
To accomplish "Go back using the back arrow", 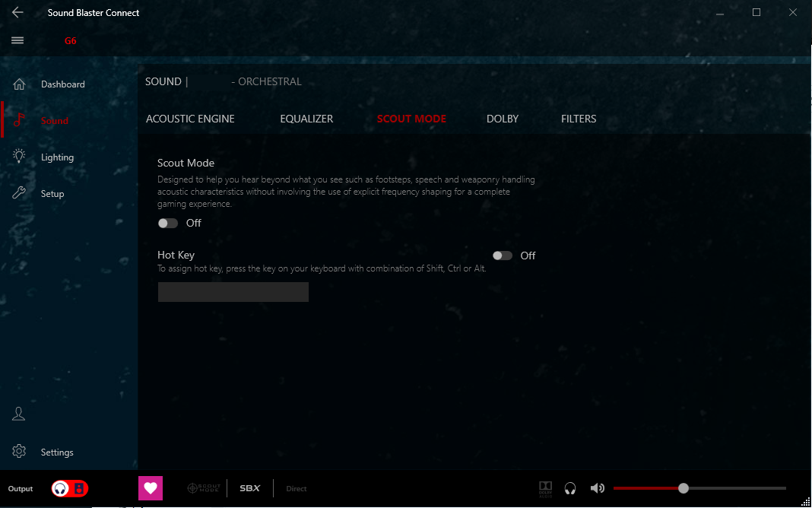I will point(17,12).
